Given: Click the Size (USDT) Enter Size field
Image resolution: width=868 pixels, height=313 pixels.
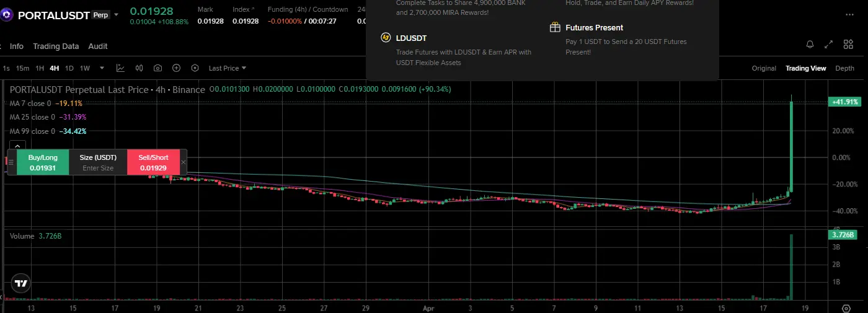Looking at the screenshot, I should tap(98, 162).
